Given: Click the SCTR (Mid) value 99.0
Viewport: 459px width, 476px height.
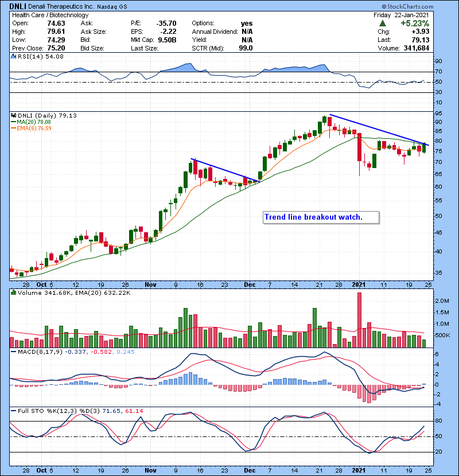Looking at the screenshot, I should pyautogui.click(x=246, y=48).
